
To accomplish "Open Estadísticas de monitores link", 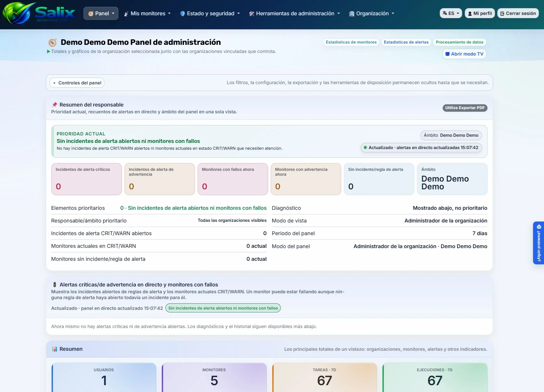I will click(x=351, y=42).
